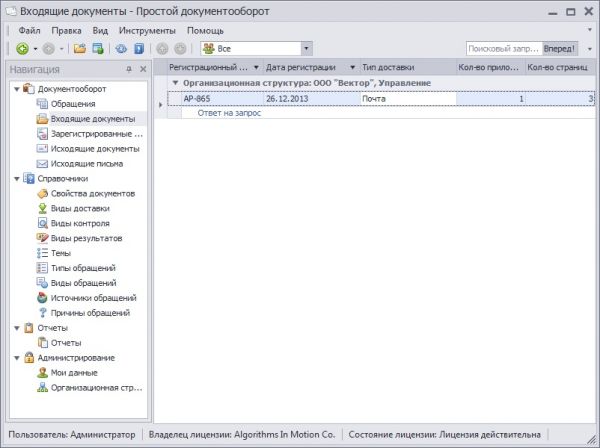Click the Причины обращений icon
The width and height of the screenshot is (600, 448).
click(x=42, y=313)
